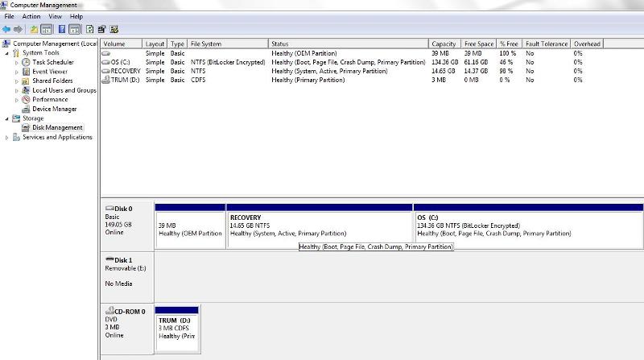
Task: Sort by the Volume column header
Action: pyautogui.click(x=122, y=43)
